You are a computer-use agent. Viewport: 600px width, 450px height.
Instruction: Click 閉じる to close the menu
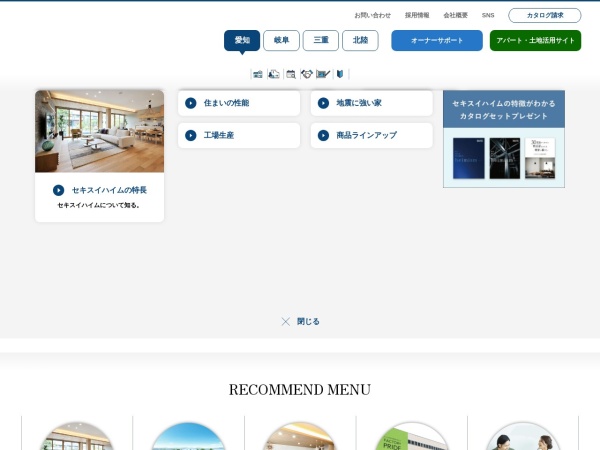[308, 321]
